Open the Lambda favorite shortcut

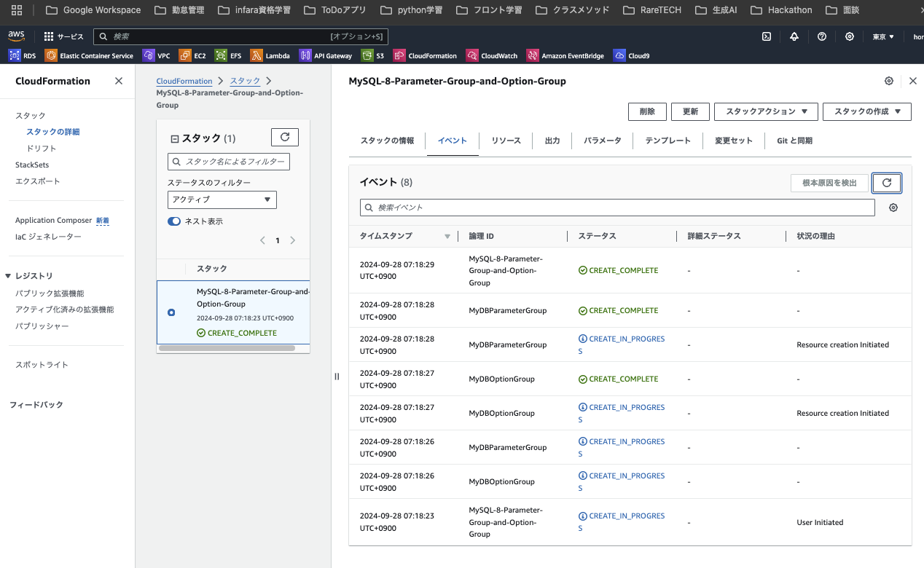pyautogui.click(x=270, y=55)
